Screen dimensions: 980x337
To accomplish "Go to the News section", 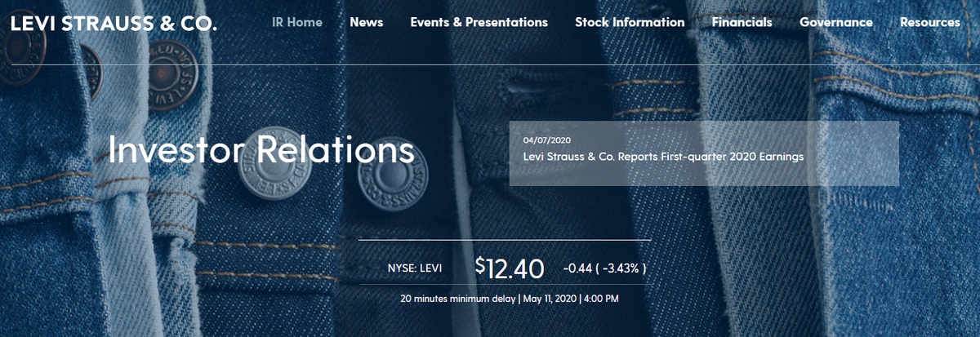I will tap(366, 22).
